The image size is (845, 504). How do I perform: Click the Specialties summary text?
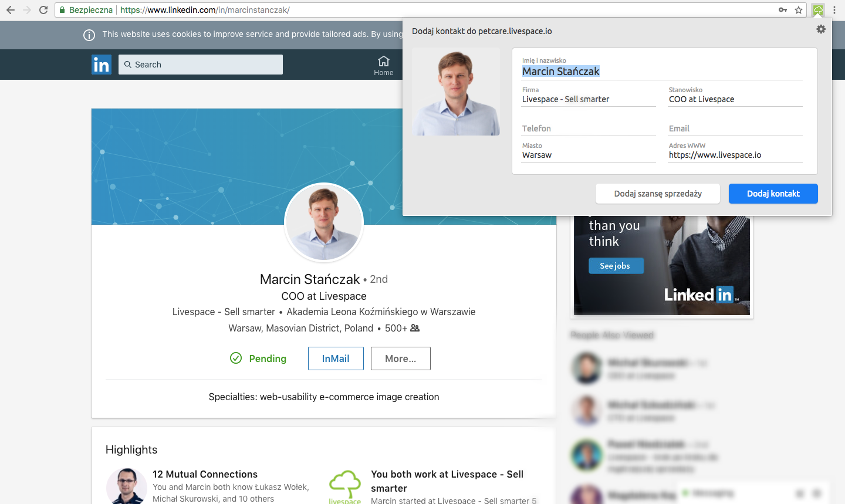324,397
